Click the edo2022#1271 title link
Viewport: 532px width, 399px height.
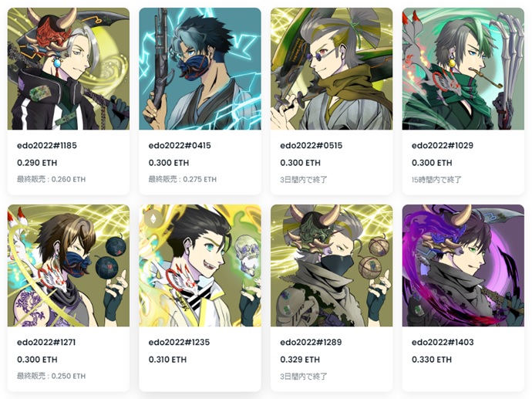click(46, 343)
